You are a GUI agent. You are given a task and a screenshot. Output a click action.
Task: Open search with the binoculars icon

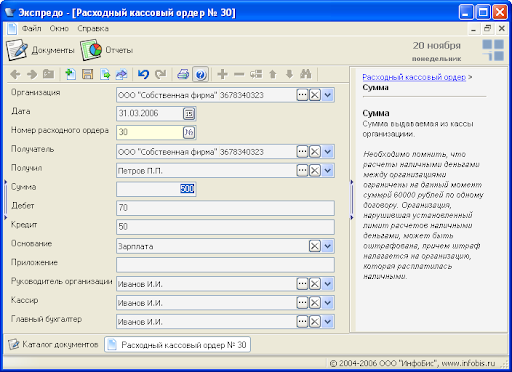point(306,74)
